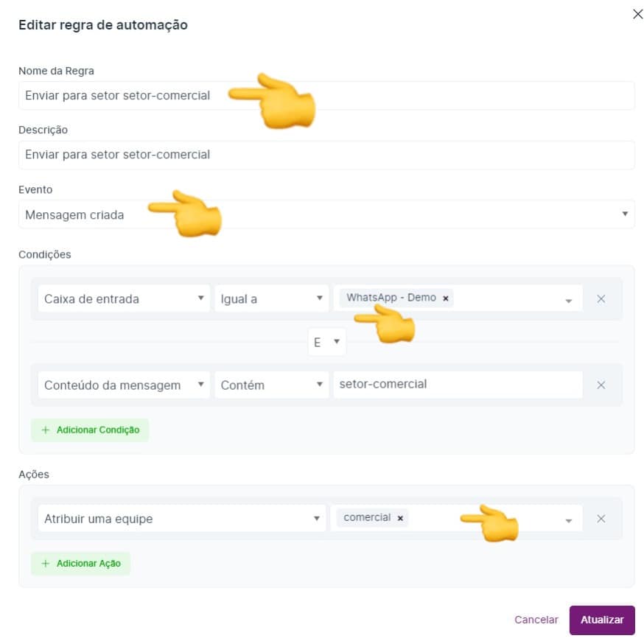Open the Evento dropdown

click(326, 214)
